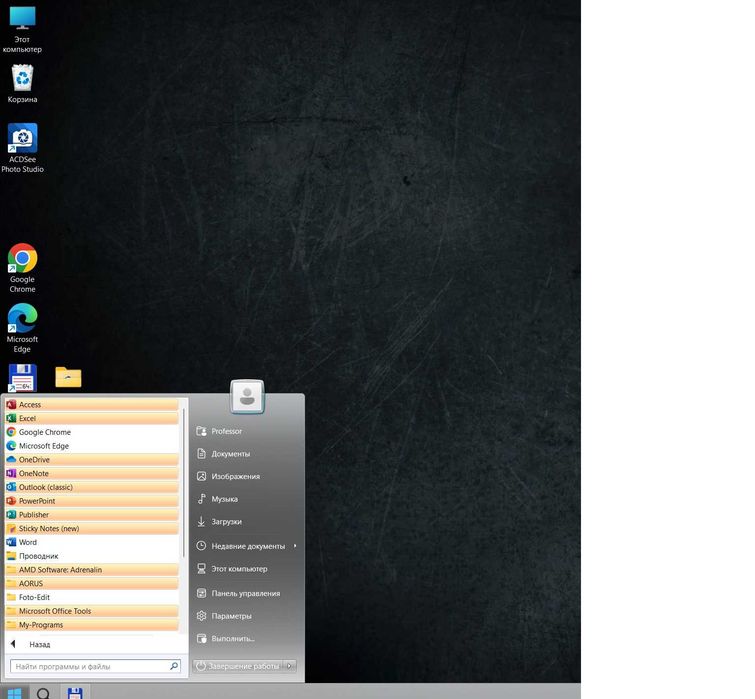The image size is (755, 699).
Task: Expand shutdown options arrow
Action: (290, 666)
